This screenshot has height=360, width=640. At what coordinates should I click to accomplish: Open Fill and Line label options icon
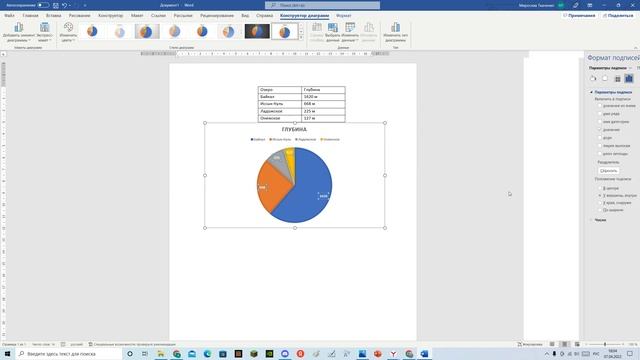593,78
